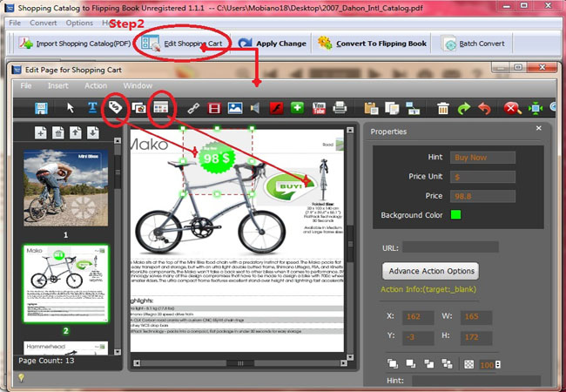Image resolution: width=566 pixels, height=392 pixels.
Task: Click the Edit Shopping Cart button
Action: [182, 44]
